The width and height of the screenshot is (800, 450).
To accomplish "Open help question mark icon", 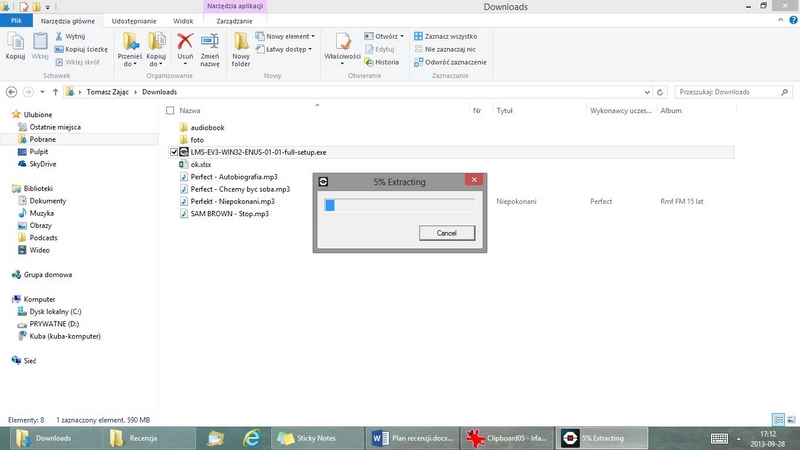I will tap(793, 20).
